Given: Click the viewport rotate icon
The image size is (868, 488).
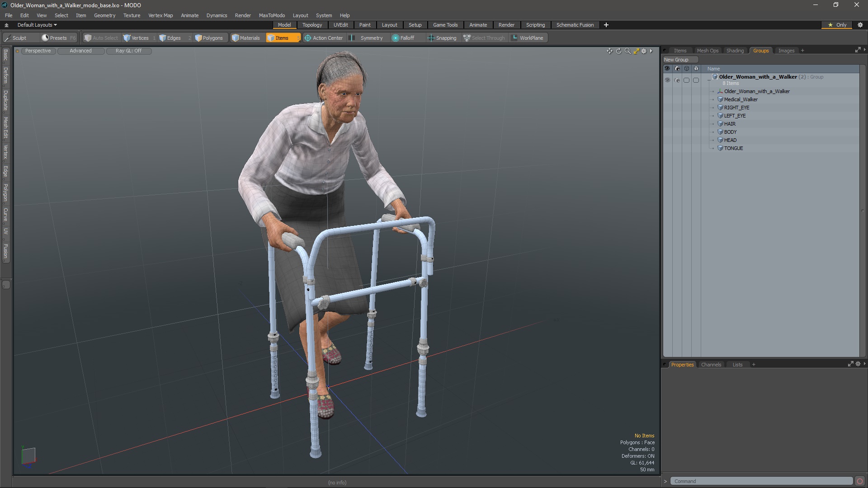Looking at the screenshot, I should (618, 51).
